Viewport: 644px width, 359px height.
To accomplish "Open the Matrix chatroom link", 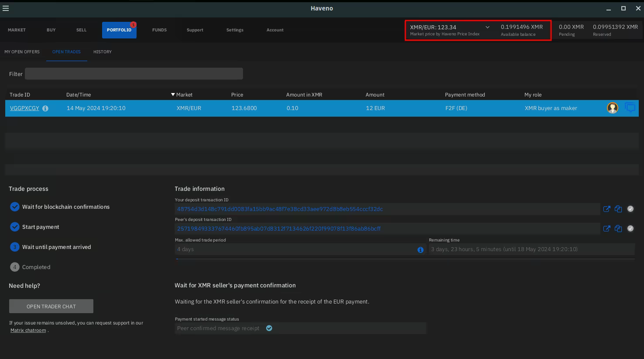I will [x=28, y=331].
